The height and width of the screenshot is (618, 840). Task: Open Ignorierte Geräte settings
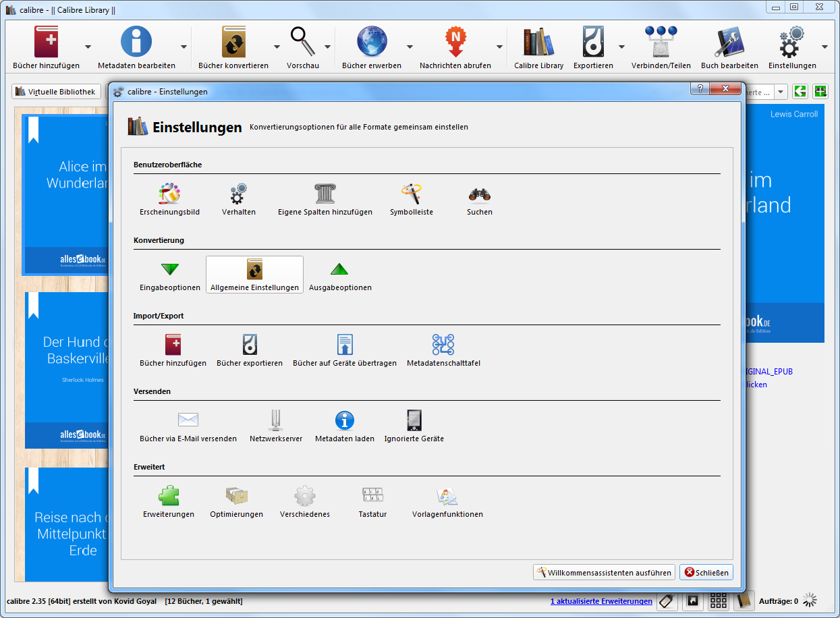click(414, 426)
